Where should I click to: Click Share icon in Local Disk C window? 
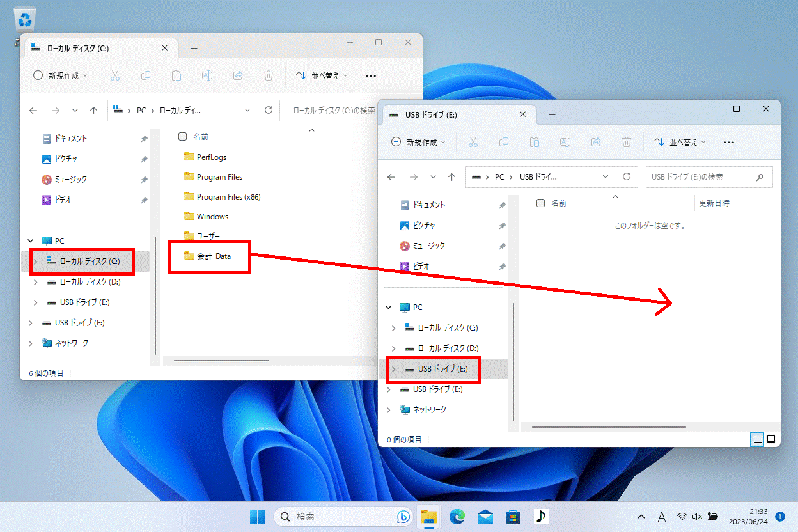pyautogui.click(x=238, y=75)
